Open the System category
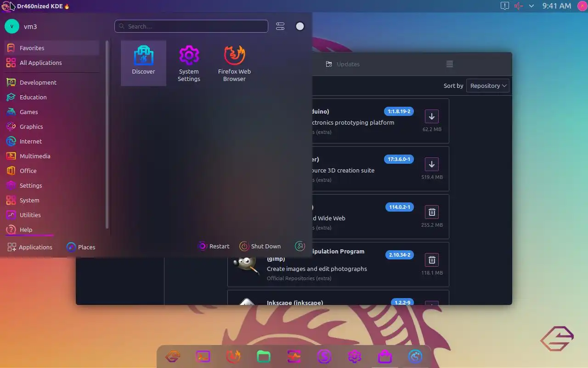Viewport: 588px width, 368px height. click(51, 200)
